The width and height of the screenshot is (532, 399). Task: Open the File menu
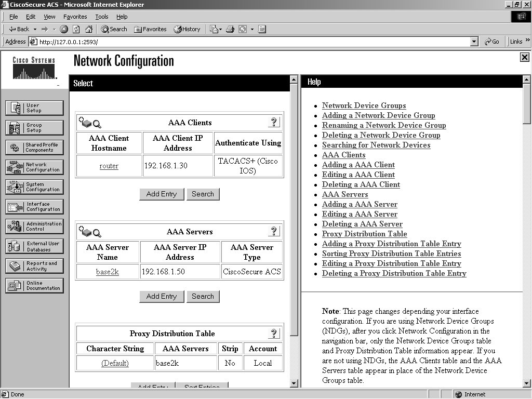tap(14, 17)
